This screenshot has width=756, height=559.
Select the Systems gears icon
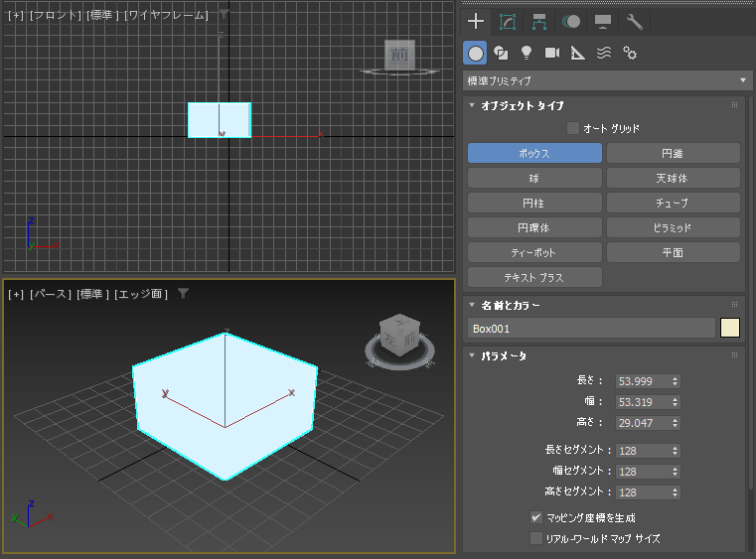pyautogui.click(x=630, y=53)
